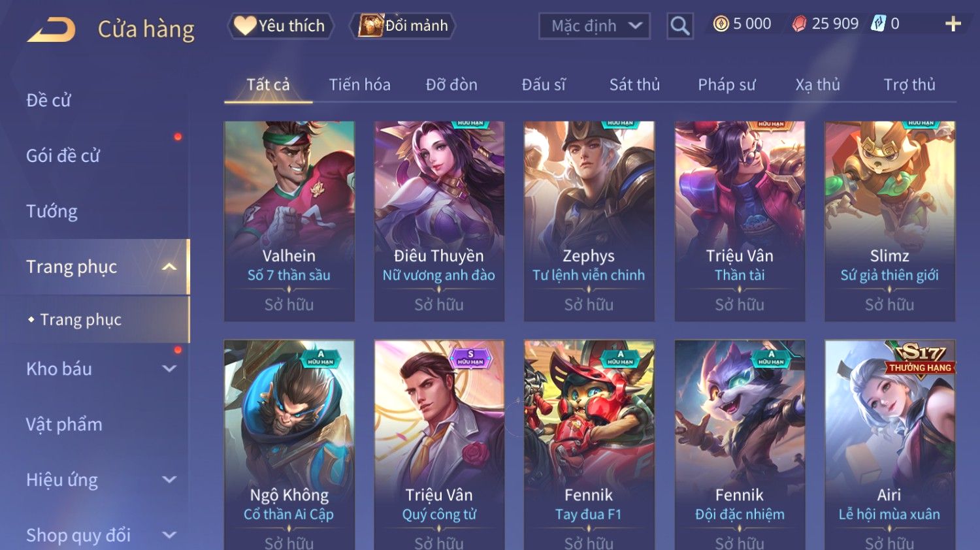Switch to the Pháp sư tab

pyautogui.click(x=727, y=85)
